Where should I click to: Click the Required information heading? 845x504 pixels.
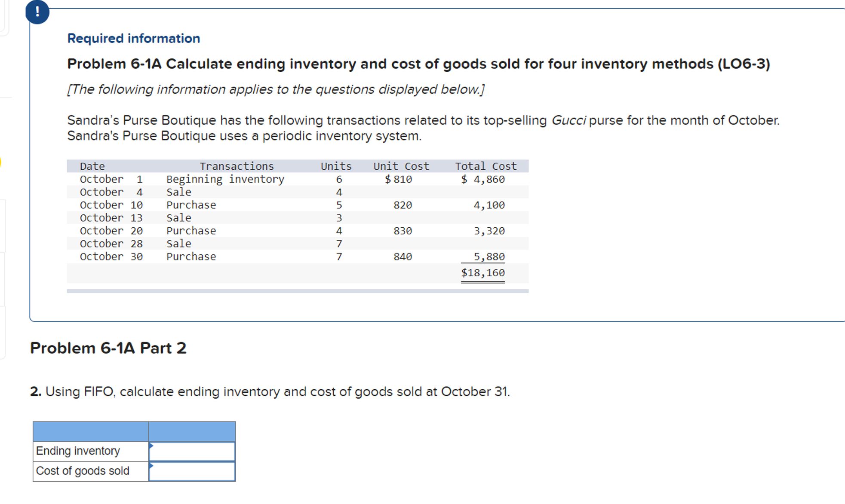coord(133,38)
